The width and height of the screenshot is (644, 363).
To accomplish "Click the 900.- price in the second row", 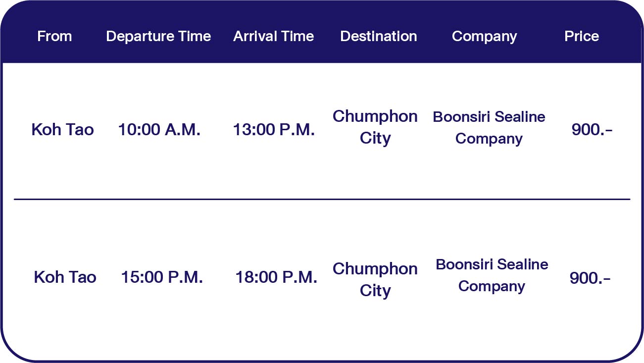I will pyautogui.click(x=590, y=278).
